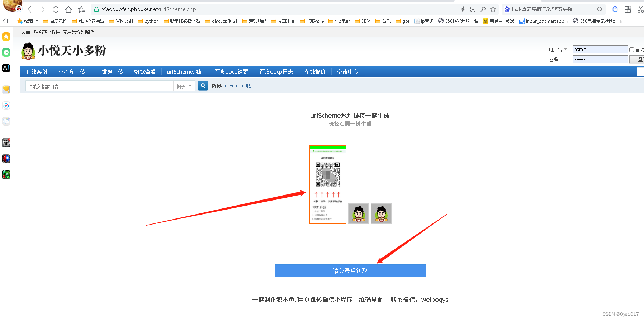Open the dragon character game sidebar icon

[6, 143]
